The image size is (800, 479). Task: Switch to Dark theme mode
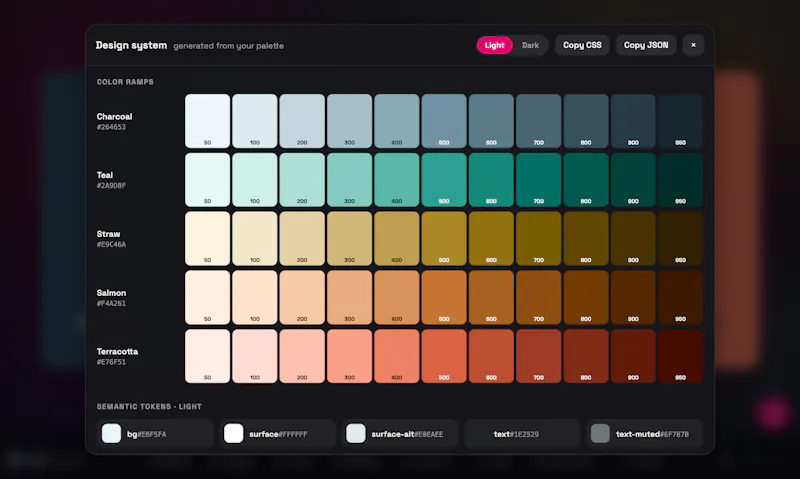coord(530,45)
